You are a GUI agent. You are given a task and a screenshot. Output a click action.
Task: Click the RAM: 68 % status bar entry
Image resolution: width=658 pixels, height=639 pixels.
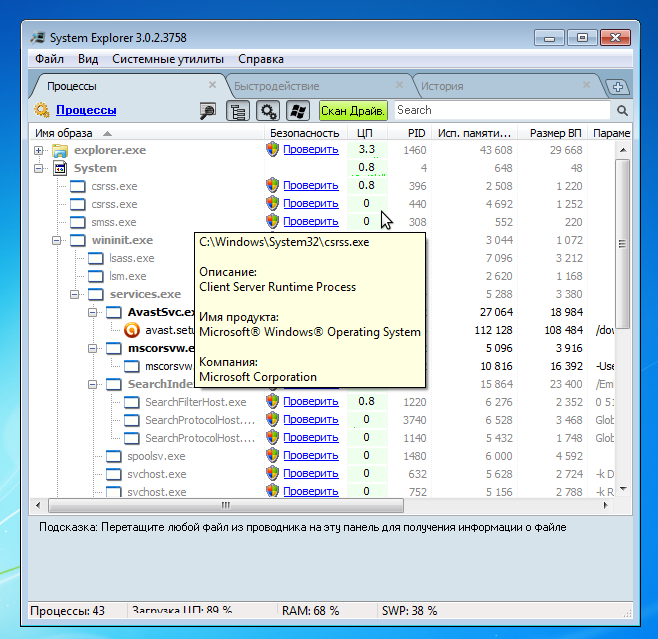coord(310,611)
